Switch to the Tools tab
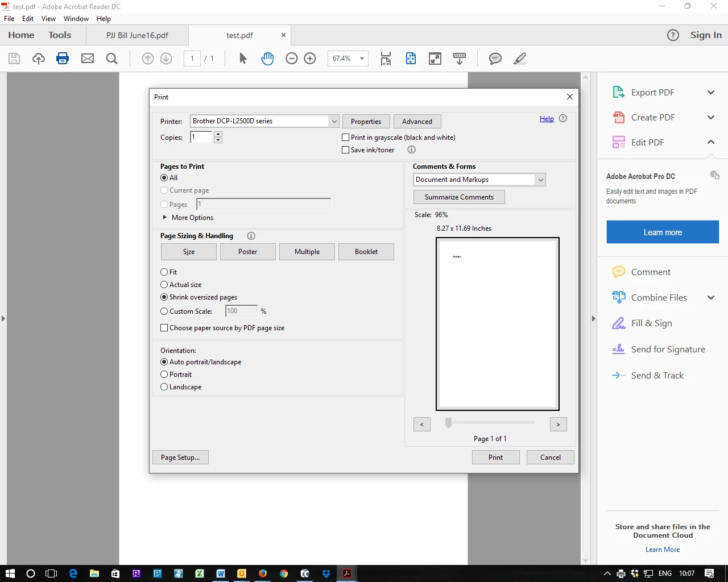Screen dimensions: 728x582 click(60, 35)
